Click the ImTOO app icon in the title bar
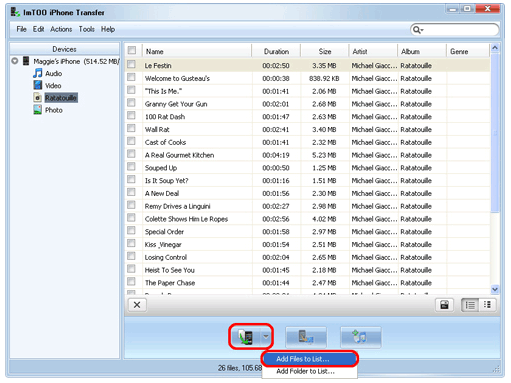The width and height of the screenshot is (511, 383). tap(15, 12)
